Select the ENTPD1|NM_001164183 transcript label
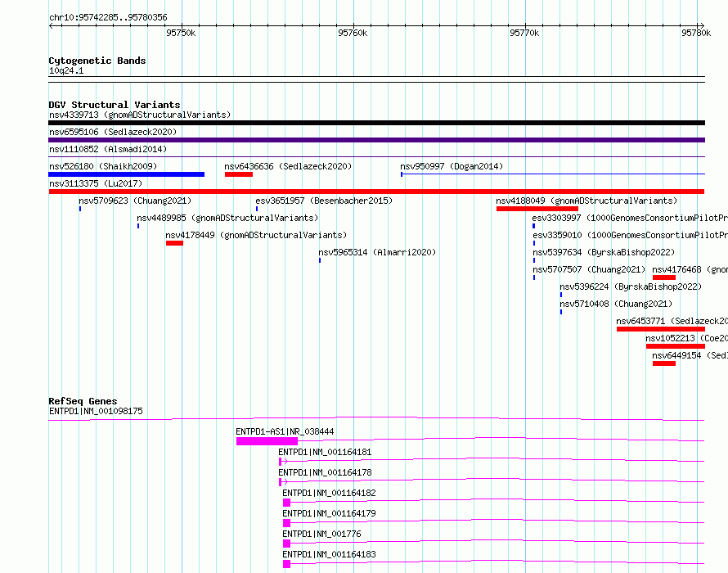The image size is (728, 573). click(x=329, y=554)
